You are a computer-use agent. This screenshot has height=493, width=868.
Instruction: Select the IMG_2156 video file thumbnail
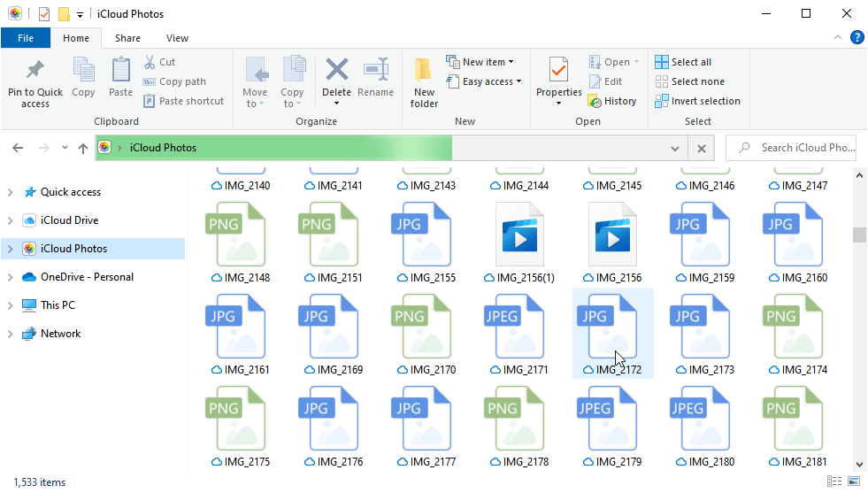[612, 235]
